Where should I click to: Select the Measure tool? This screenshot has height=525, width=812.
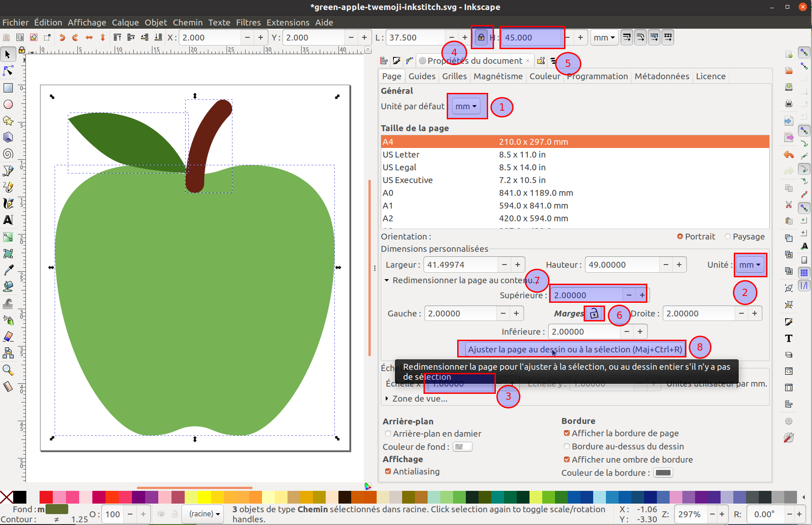point(8,387)
